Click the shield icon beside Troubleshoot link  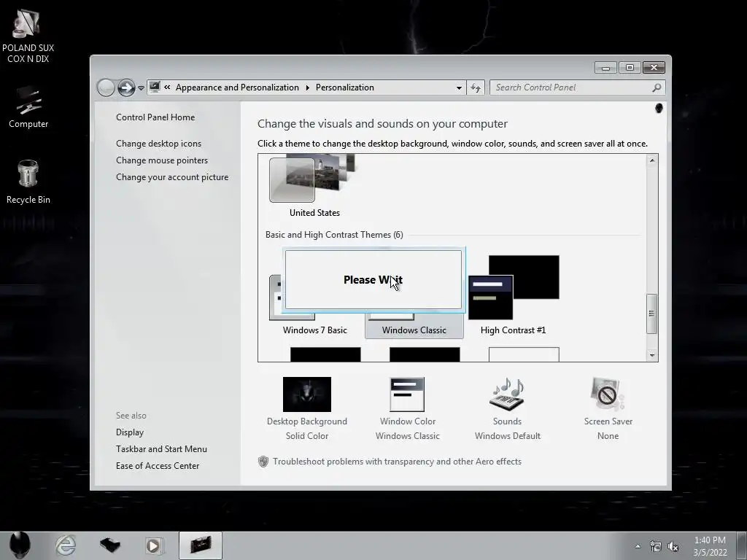[x=263, y=462]
